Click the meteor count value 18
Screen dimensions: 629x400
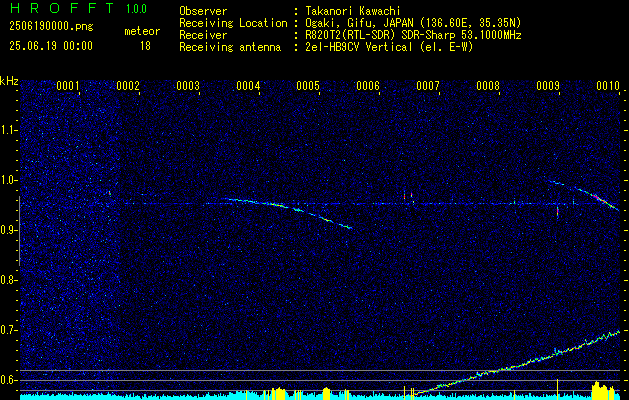coord(145,46)
